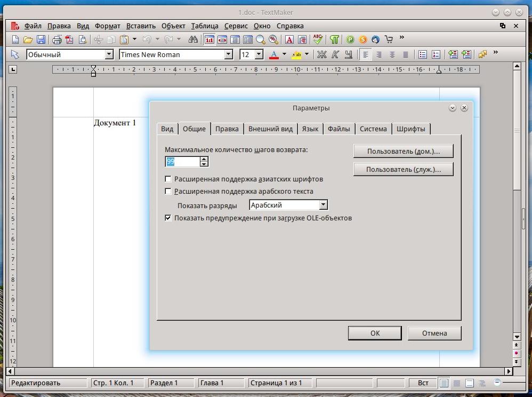Switch to the Правка tab in dialog
This screenshot has height=397, width=532.
[227, 129]
